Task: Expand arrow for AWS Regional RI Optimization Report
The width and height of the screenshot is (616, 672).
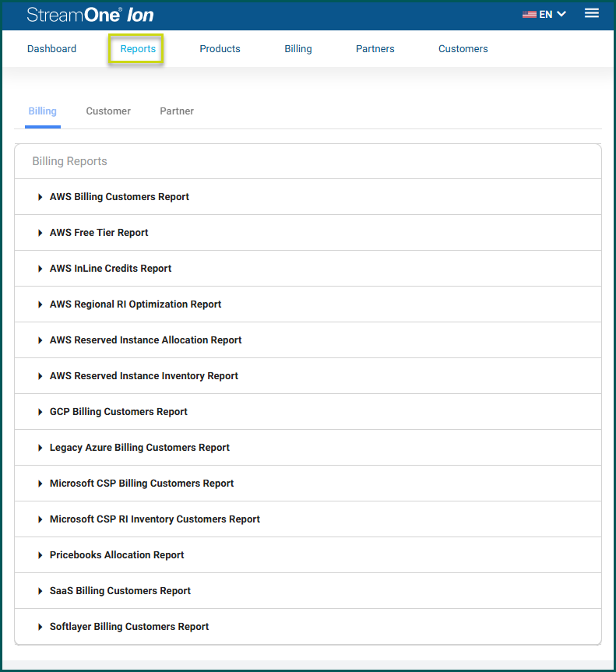Action: click(40, 304)
